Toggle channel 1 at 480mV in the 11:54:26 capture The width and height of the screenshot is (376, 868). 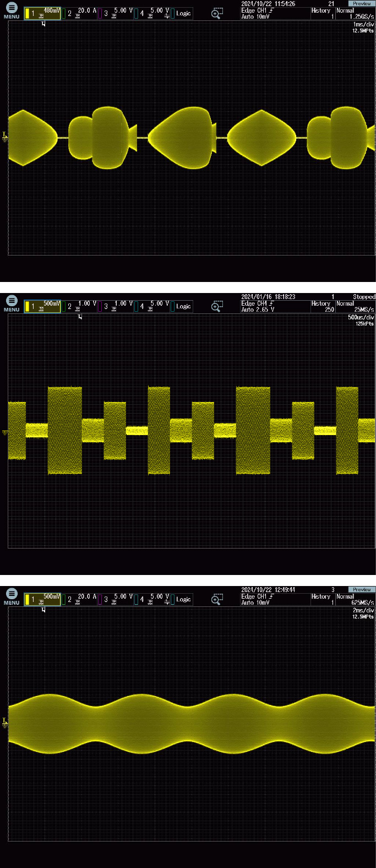(x=42, y=13)
